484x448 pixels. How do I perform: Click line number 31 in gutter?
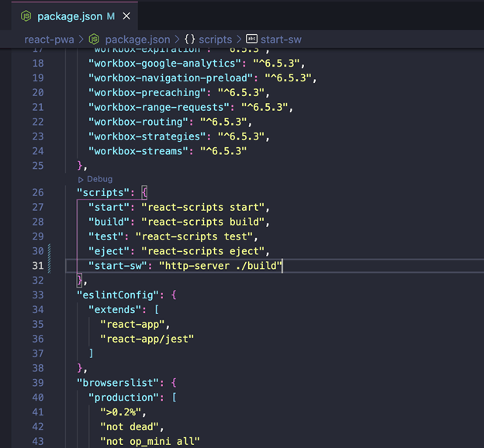click(x=38, y=266)
